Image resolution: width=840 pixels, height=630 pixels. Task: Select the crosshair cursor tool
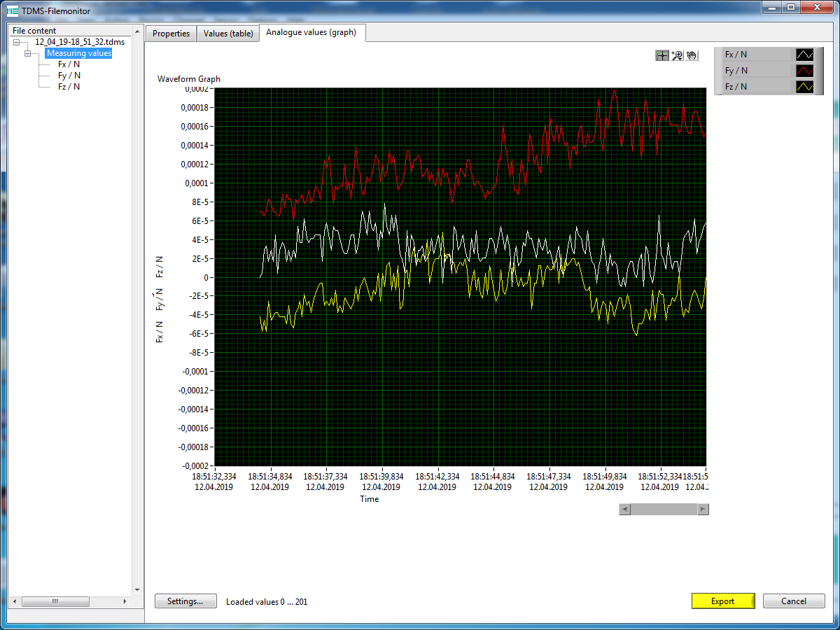pos(662,55)
